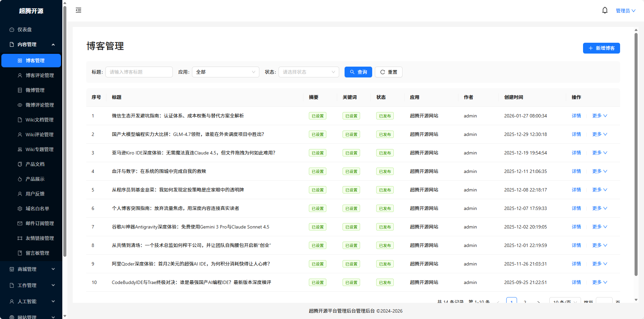Open the 应用 filter dropdown showing 全部
The image size is (644, 319).
225,72
